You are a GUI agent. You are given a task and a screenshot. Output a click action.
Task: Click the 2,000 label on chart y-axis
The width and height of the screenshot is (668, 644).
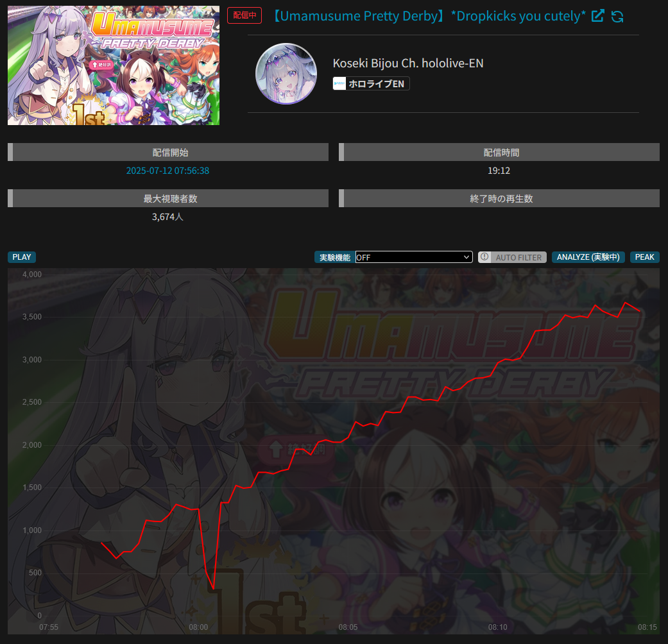click(x=32, y=445)
